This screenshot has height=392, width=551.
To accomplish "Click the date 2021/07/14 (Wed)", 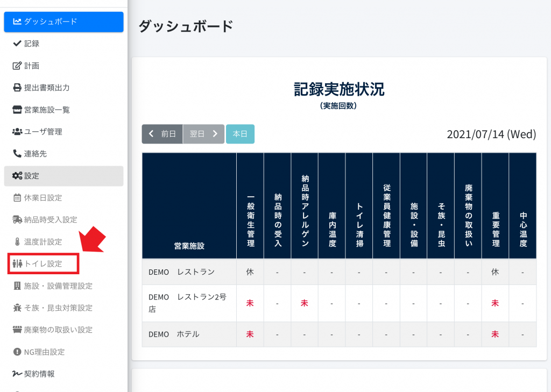I will tap(491, 134).
